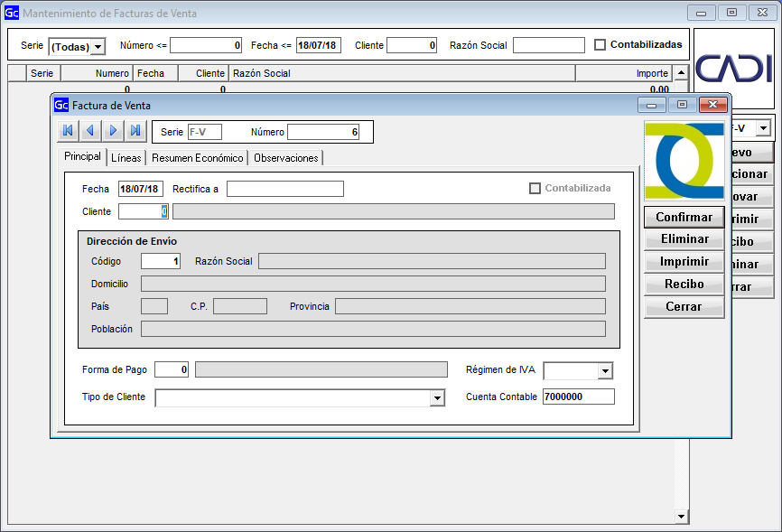Viewport: 782px width, 532px height.
Task: Go to next invoice record
Action: click(x=113, y=131)
